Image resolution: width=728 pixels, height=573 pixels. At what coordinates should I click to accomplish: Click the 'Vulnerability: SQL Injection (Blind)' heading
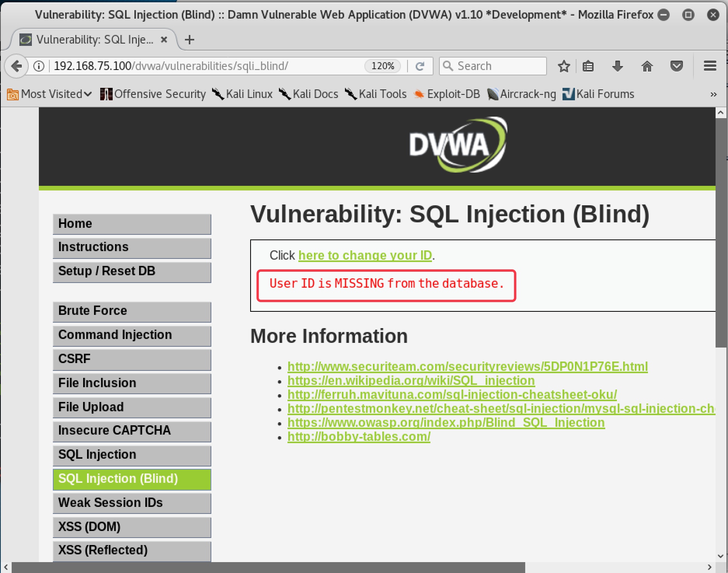(450, 214)
